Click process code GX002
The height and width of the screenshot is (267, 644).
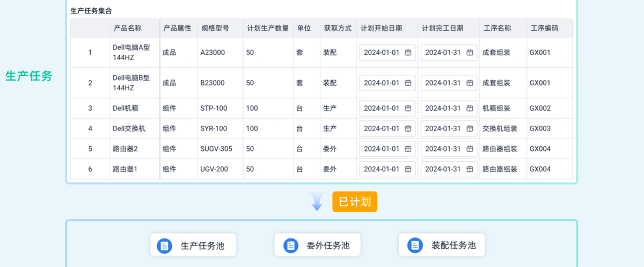(x=540, y=108)
